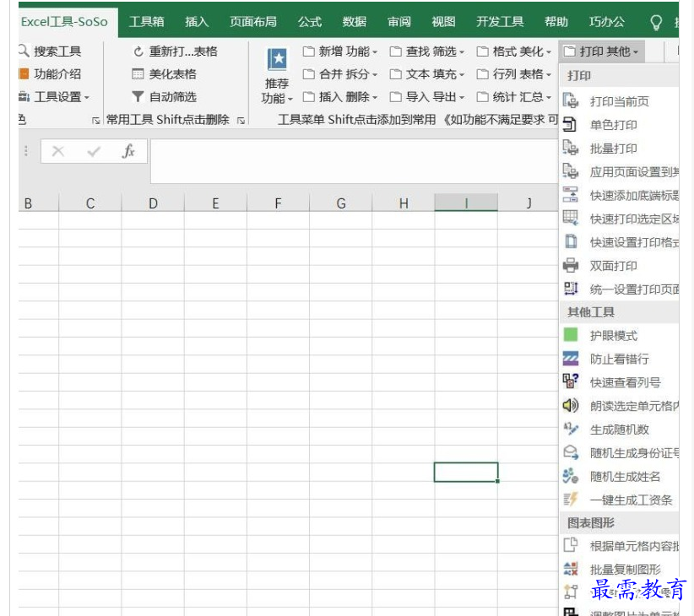The height and width of the screenshot is (616, 694).
Task: Open the 插入 ribbon tab
Action: point(197,22)
